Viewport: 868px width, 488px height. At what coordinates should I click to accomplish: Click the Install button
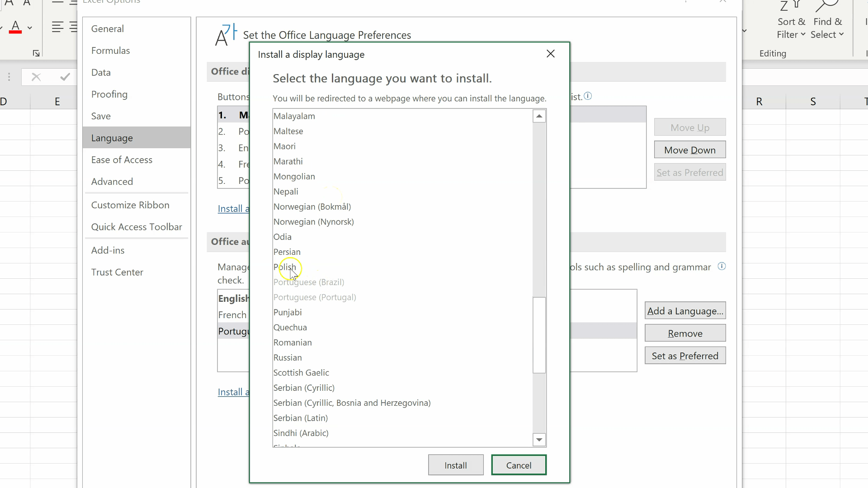tap(456, 465)
